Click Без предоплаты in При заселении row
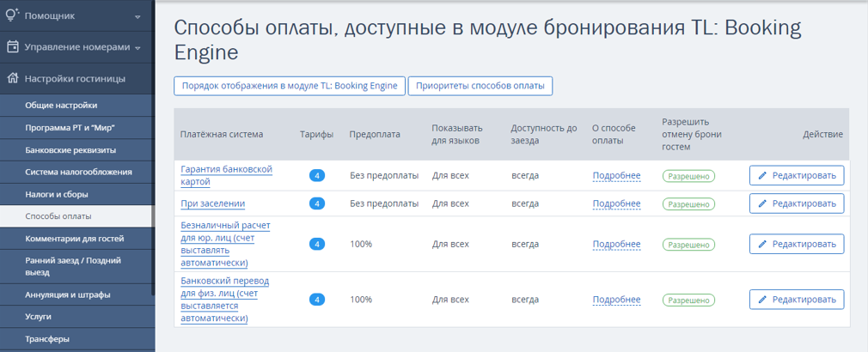 coord(384,203)
